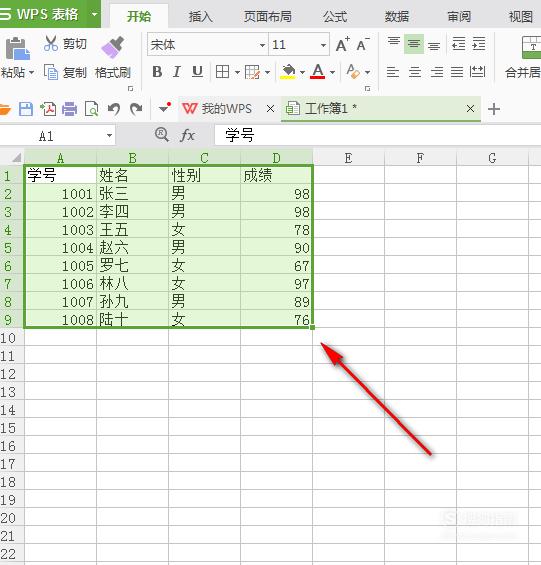The height and width of the screenshot is (565, 541).
Task: Toggle underline formatting
Action: [197, 72]
